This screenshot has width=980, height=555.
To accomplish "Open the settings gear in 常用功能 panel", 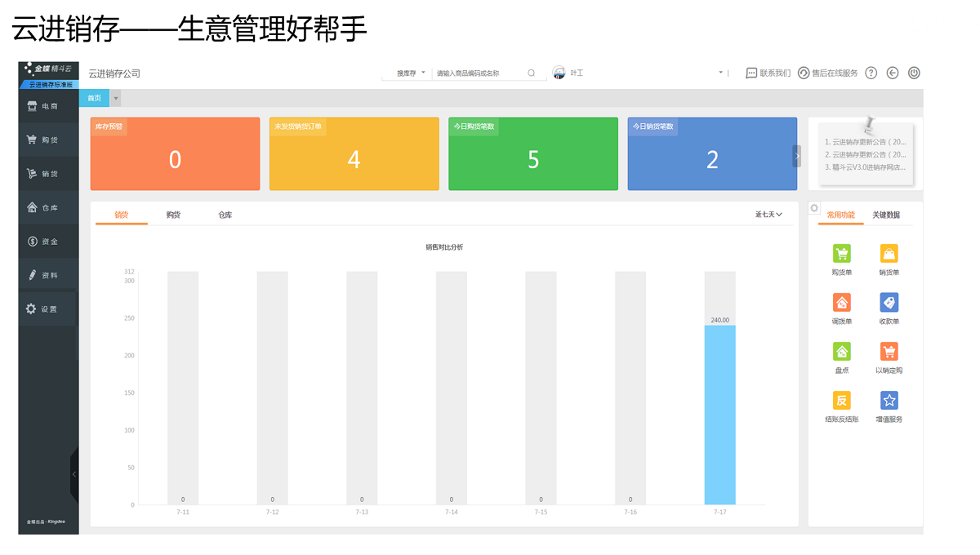I will pos(814,208).
